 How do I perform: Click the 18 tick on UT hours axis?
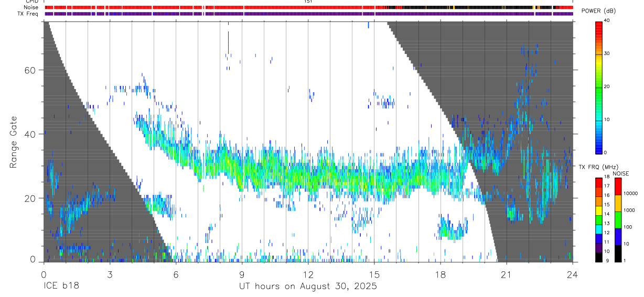click(x=441, y=274)
